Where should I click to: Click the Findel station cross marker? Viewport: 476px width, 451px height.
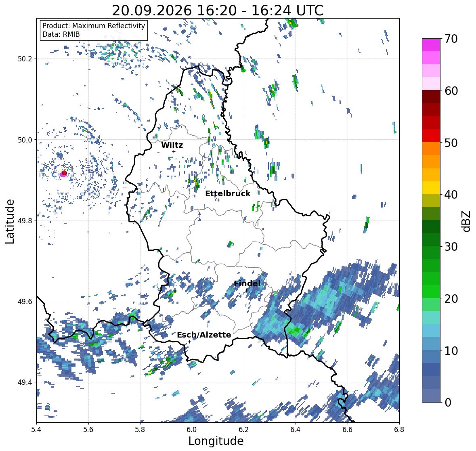click(246, 290)
